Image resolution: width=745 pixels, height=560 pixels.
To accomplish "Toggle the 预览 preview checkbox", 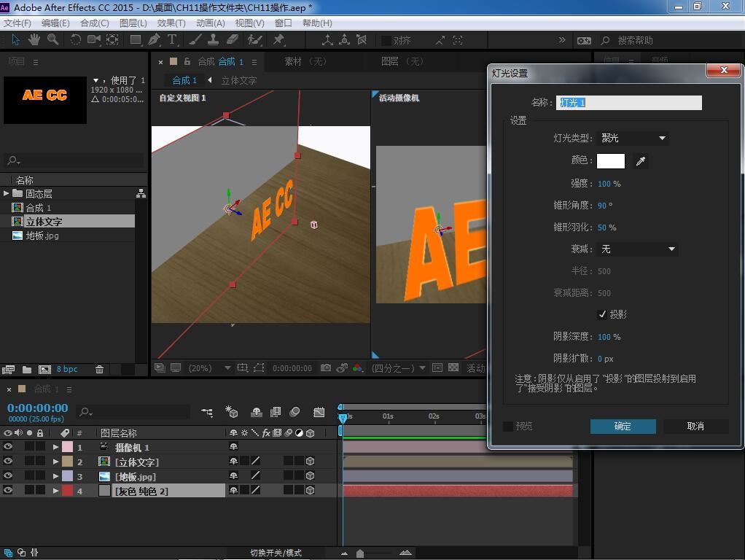I will point(508,426).
